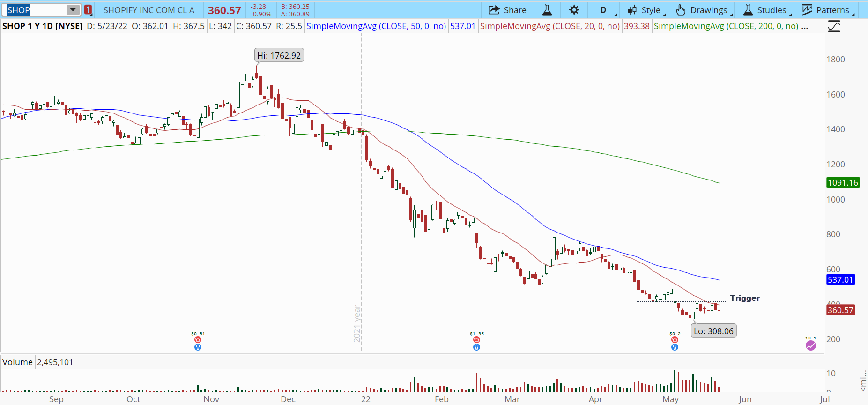The width and height of the screenshot is (868, 405).
Task: Click the 20-period SimpleMovingAvg label
Action: pos(550,26)
